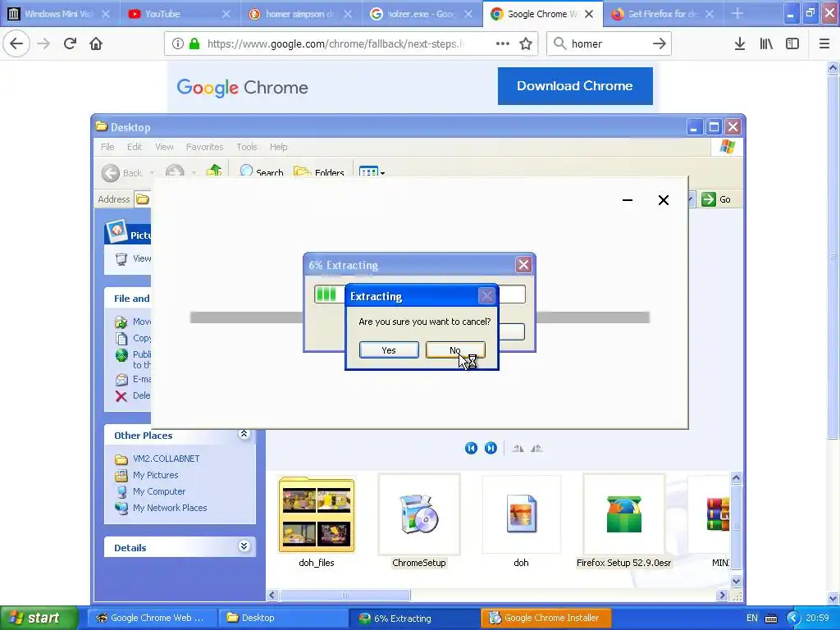Click the horizontal scrollbar thumb in Desktop window

tap(345, 595)
